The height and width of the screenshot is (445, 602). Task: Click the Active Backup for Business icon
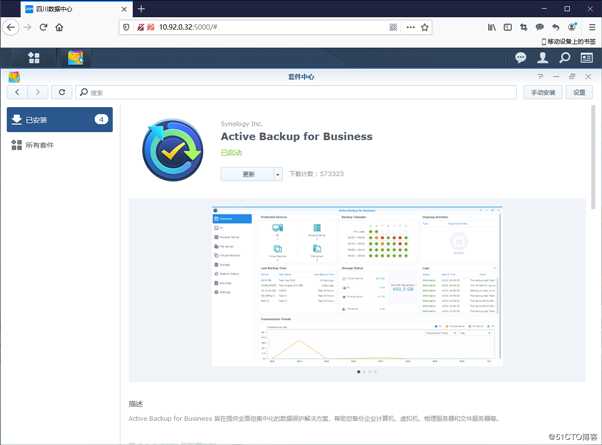[x=173, y=150]
